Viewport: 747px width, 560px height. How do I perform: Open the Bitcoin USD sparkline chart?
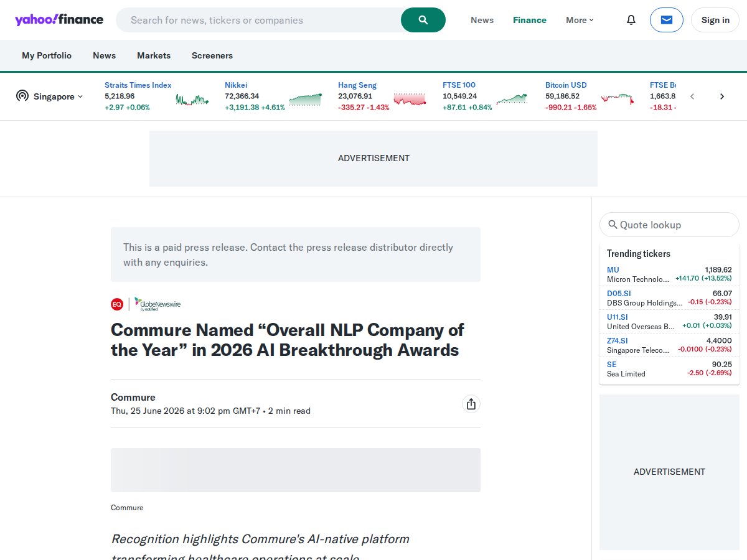[x=618, y=100]
